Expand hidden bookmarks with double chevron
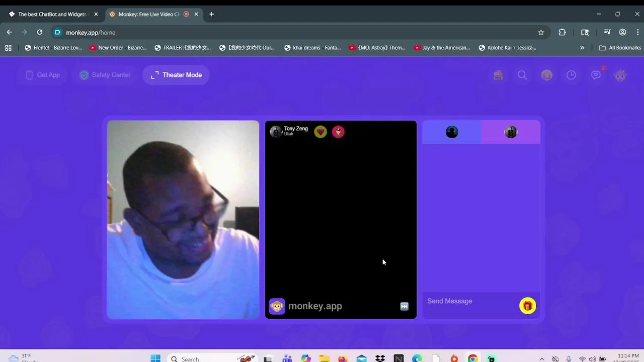Image resolution: width=644 pixels, height=362 pixels. (582, 48)
